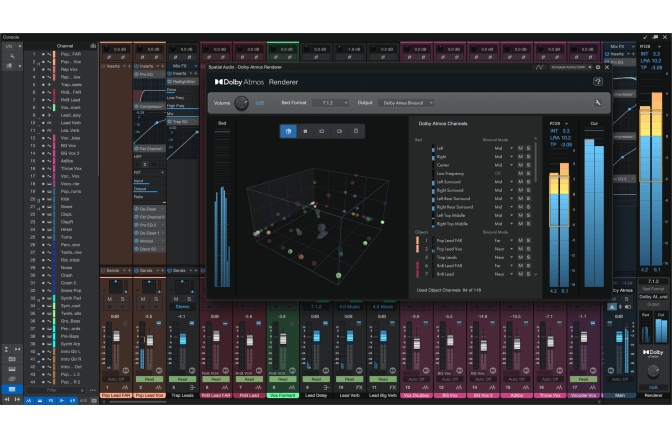Click Auto: Off button on channel 1
This screenshot has height=440, width=672.
[116, 379]
